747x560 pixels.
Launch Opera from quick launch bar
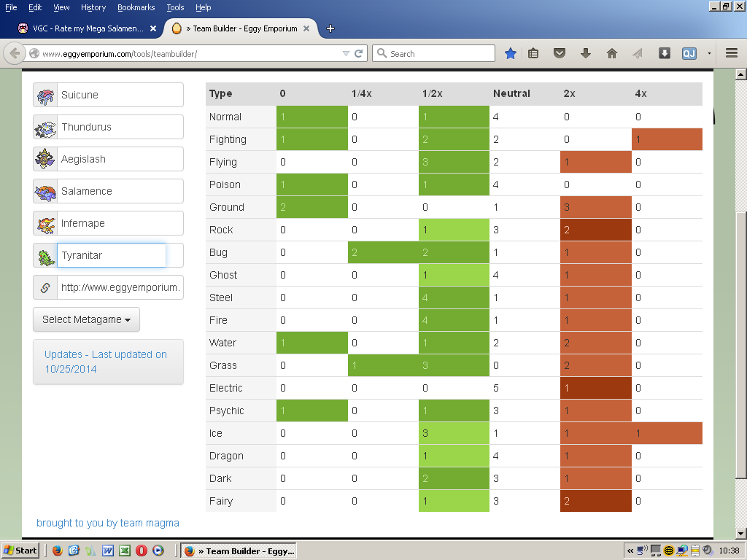142,551
